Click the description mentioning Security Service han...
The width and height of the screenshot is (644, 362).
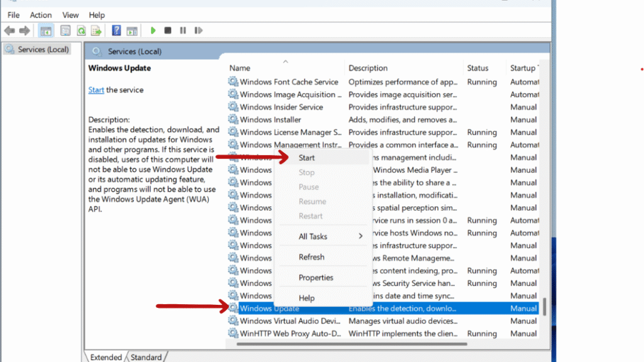coord(414,283)
